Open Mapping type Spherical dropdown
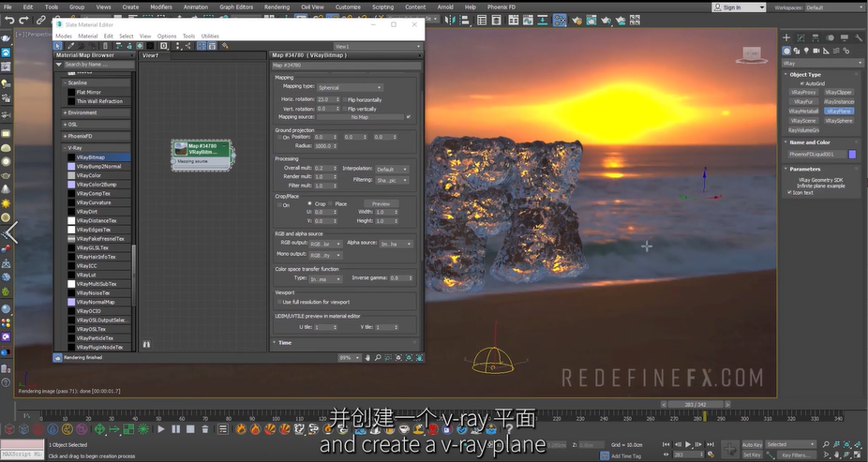Image resolution: width=868 pixels, height=462 pixels. (350, 87)
